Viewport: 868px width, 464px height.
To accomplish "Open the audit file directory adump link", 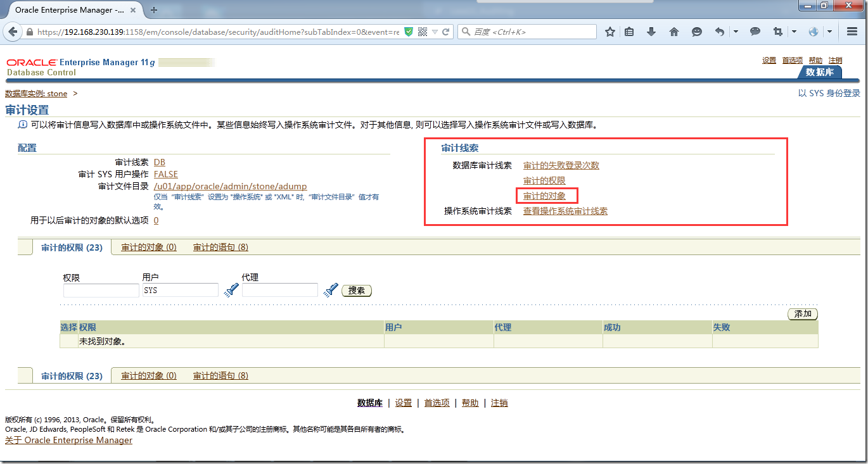I will click(x=231, y=186).
